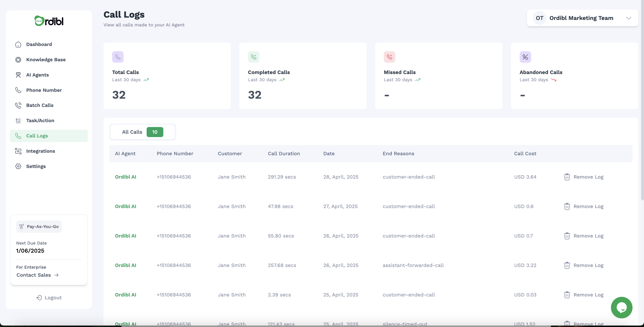The image size is (644, 327).
Task: Click the Completed Calls green phone icon
Action: [x=254, y=57]
